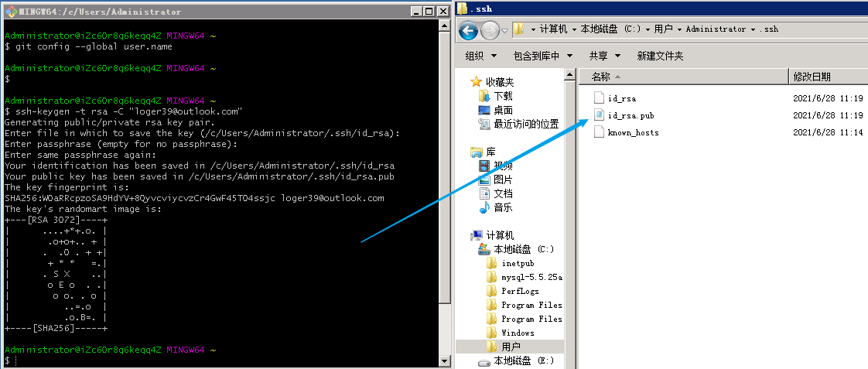Click 收藏夹 star icon in navigation pane
This screenshot has width=868, height=369.
476,82
